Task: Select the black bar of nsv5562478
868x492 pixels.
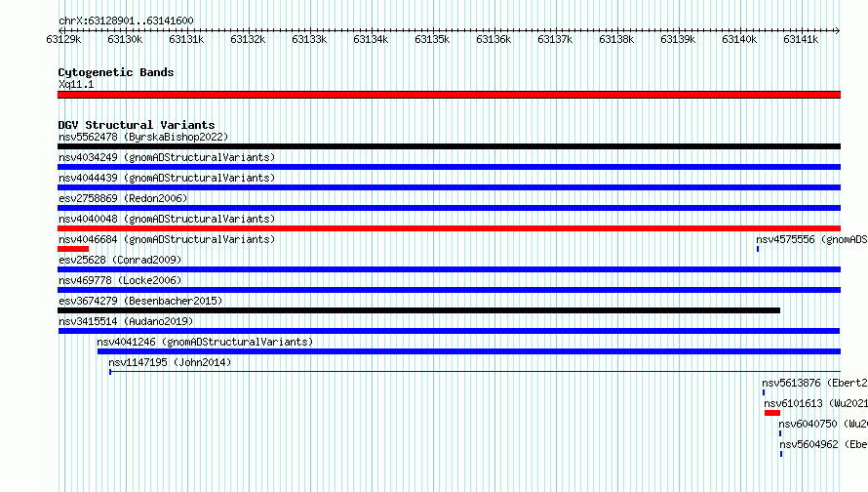Action: coord(449,146)
